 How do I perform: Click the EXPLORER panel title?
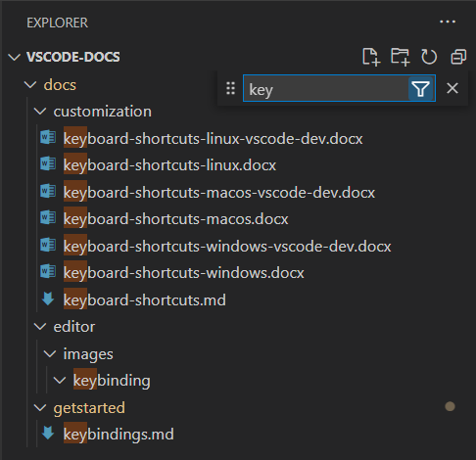pos(57,23)
